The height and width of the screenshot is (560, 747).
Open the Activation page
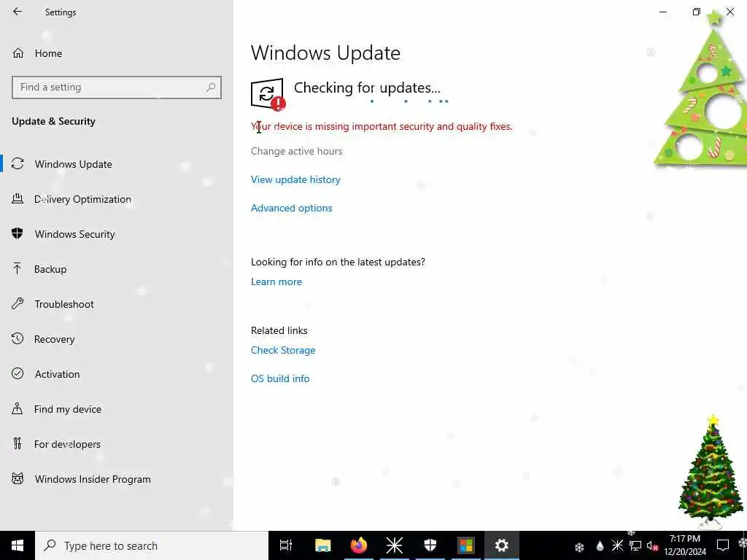pyautogui.click(x=117, y=374)
